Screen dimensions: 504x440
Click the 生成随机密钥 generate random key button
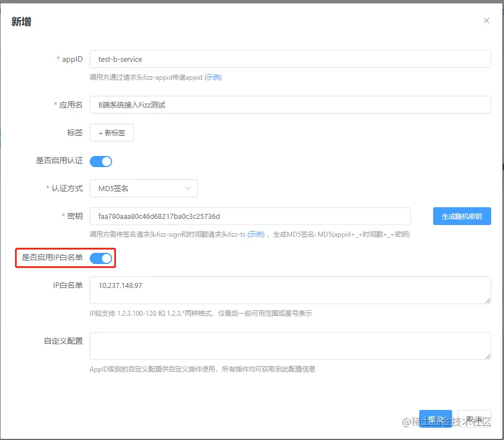(462, 216)
